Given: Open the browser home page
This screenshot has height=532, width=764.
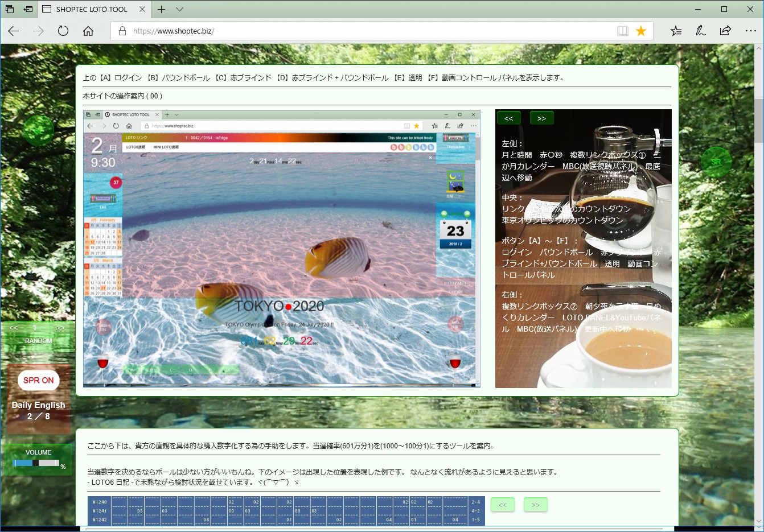Looking at the screenshot, I should pyautogui.click(x=88, y=31).
